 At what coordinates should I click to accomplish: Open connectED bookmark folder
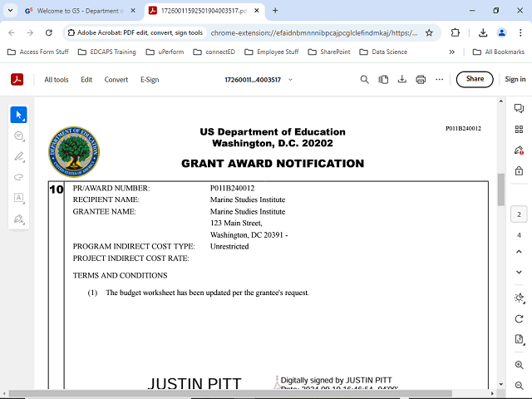tap(214, 52)
